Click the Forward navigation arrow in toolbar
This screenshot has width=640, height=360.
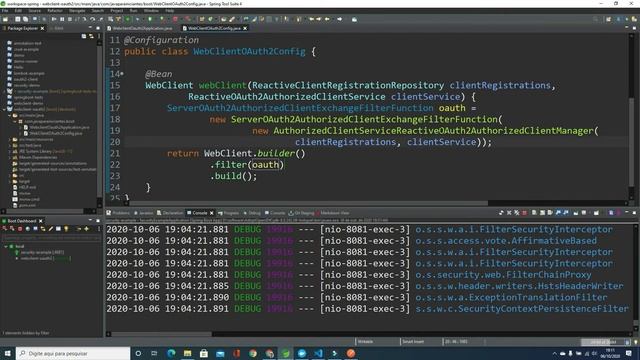339,19
